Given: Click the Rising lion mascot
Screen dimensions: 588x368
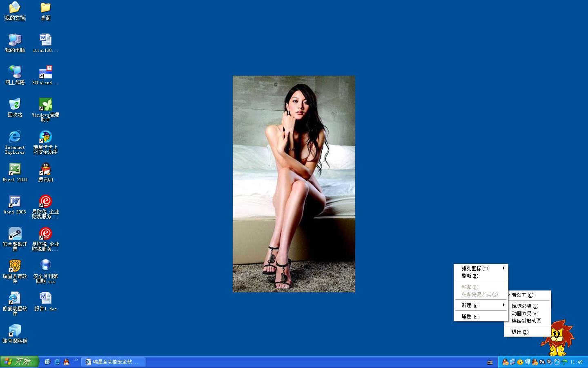Looking at the screenshot, I should pyautogui.click(x=558, y=337).
